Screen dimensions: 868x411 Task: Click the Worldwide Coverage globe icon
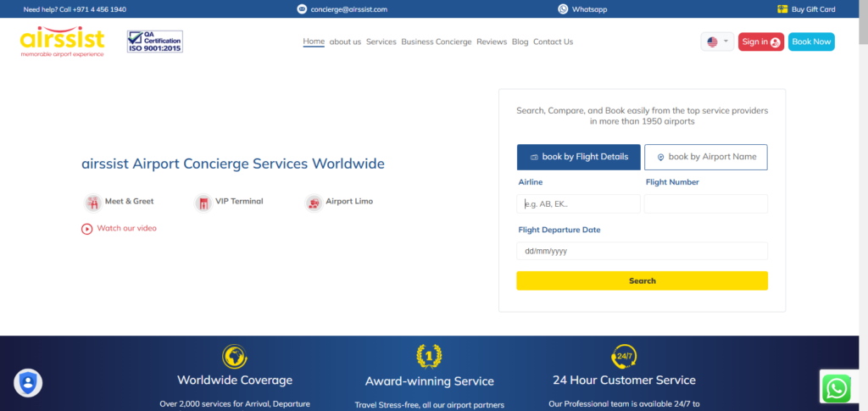[x=235, y=357]
